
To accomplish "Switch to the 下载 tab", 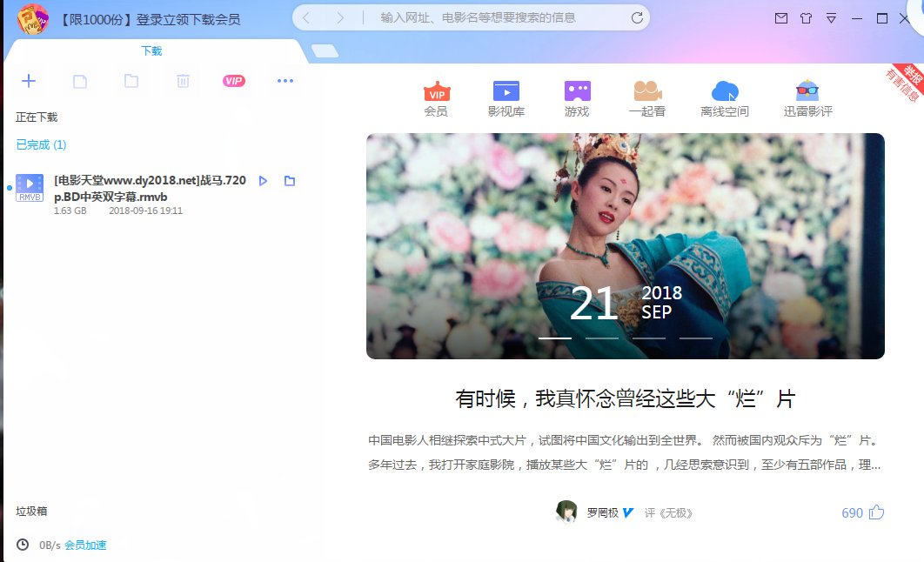I will tap(152, 50).
